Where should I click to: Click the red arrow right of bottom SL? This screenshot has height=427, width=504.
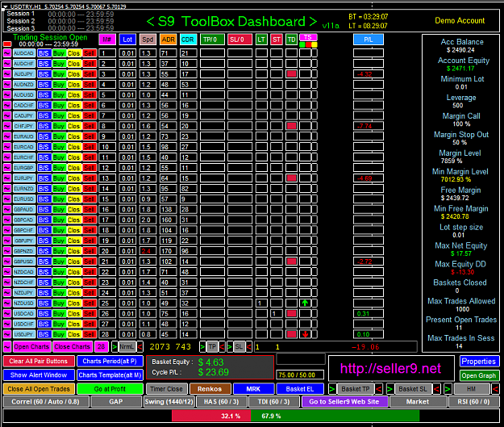(248, 347)
